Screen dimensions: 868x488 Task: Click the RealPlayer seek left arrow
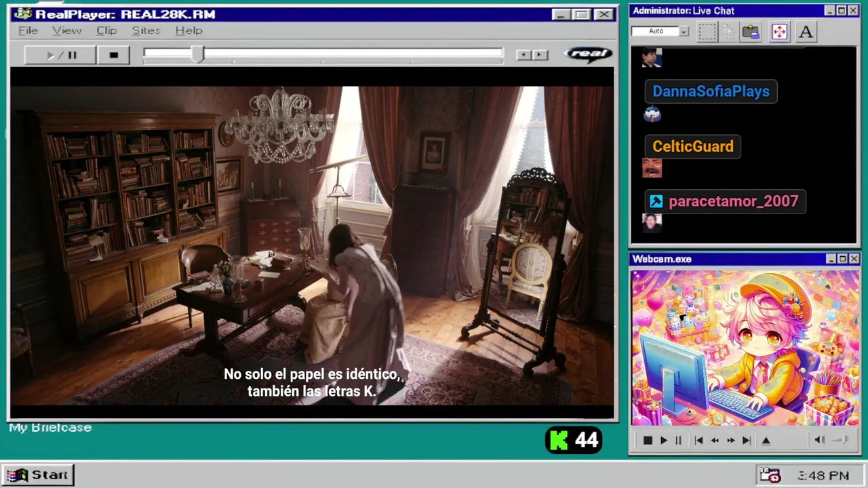click(x=523, y=55)
